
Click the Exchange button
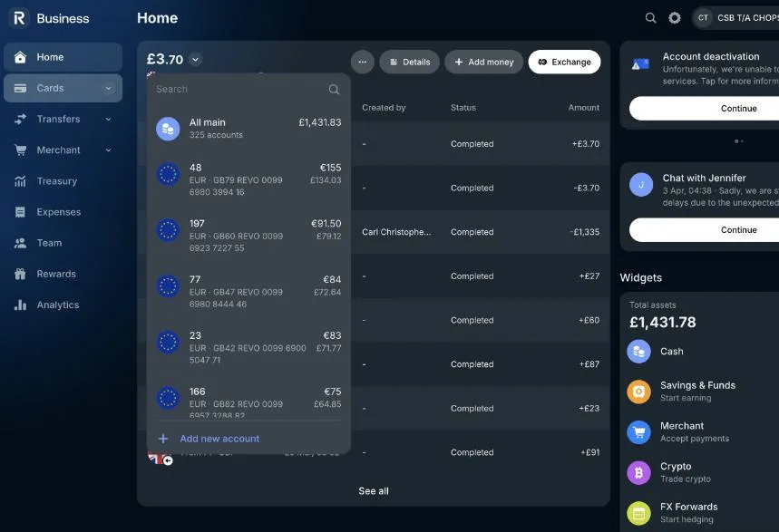pyautogui.click(x=564, y=62)
